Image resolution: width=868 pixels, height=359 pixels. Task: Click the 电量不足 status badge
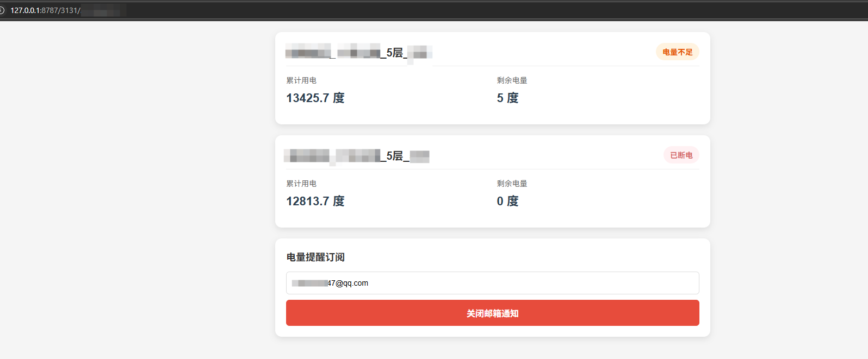pyautogui.click(x=677, y=52)
